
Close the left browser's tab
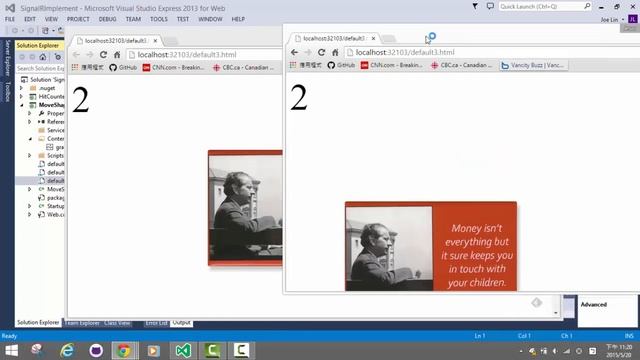point(155,41)
